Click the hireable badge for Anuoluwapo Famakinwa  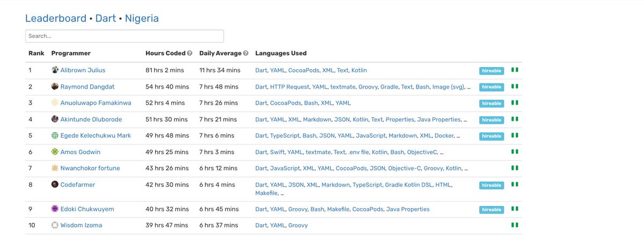pos(492,104)
